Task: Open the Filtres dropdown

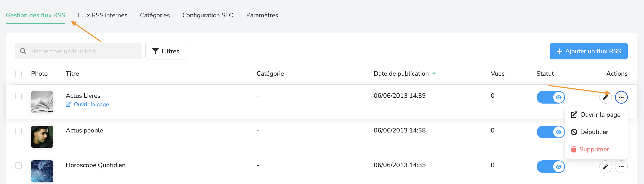Action: click(x=166, y=51)
